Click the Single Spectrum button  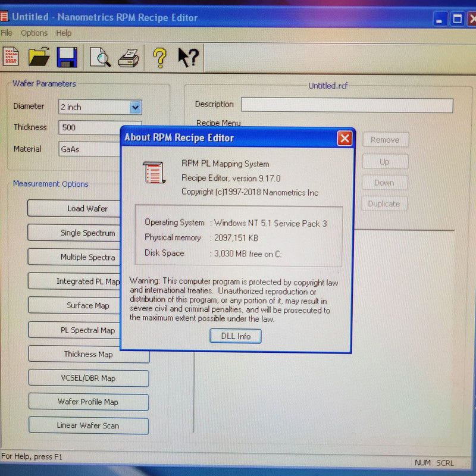[x=74, y=233]
